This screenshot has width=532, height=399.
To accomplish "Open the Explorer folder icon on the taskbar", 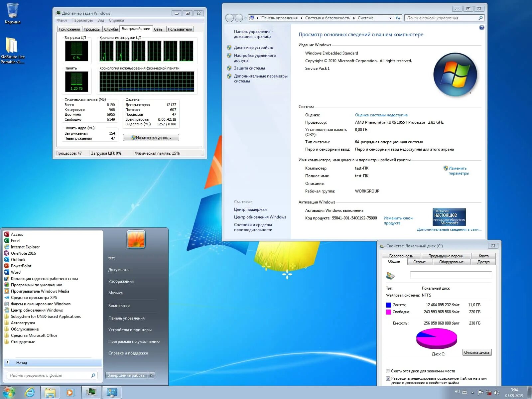I will coord(50,392).
